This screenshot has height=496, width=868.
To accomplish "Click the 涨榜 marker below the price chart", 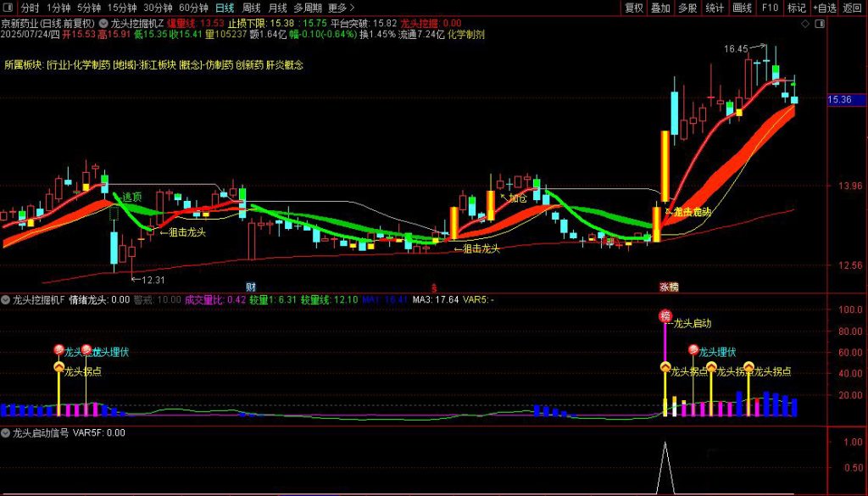I will pyautogui.click(x=669, y=287).
